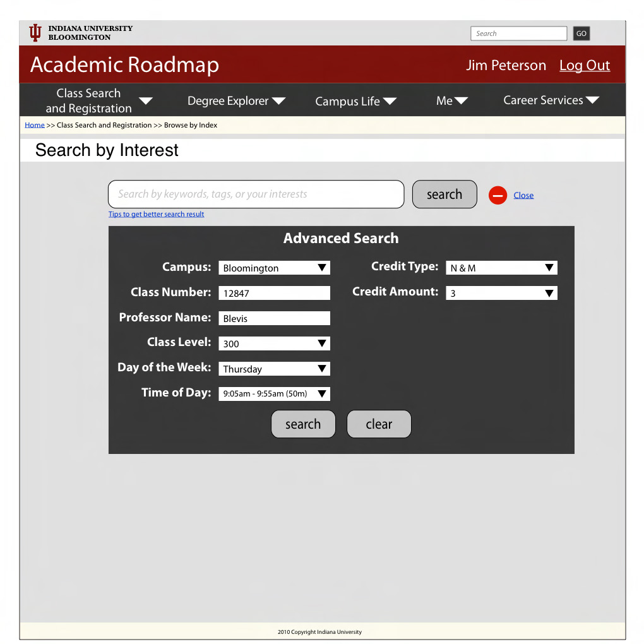Expand the Class Level dropdown showing 300
The image size is (644, 644).
point(275,343)
